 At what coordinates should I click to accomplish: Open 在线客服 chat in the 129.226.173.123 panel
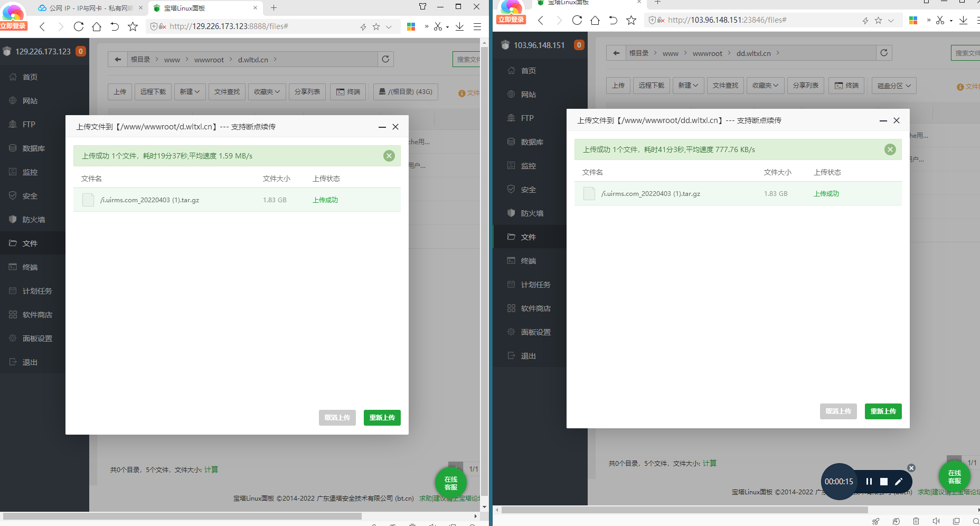pyautogui.click(x=451, y=483)
